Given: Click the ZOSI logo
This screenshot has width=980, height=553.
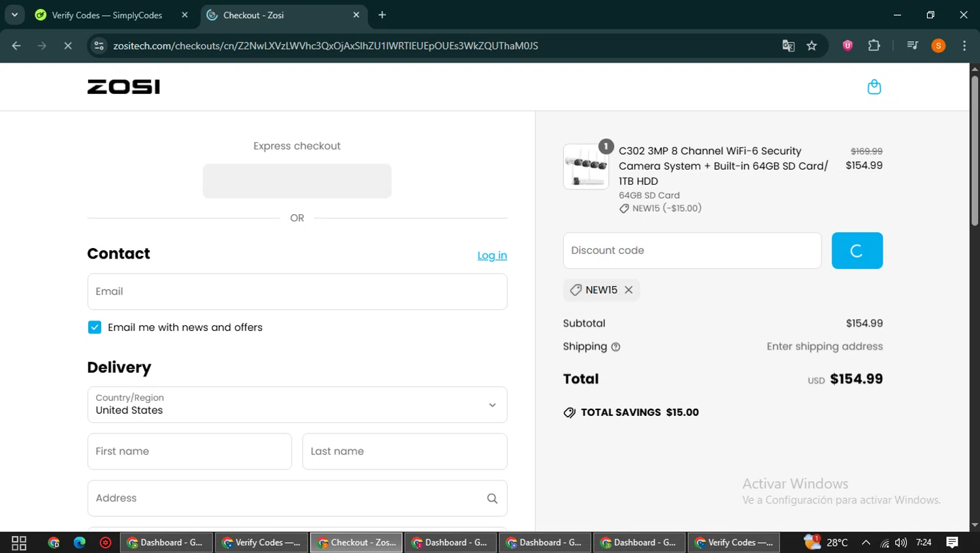Looking at the screenshot, I should (x=123, y=87).
